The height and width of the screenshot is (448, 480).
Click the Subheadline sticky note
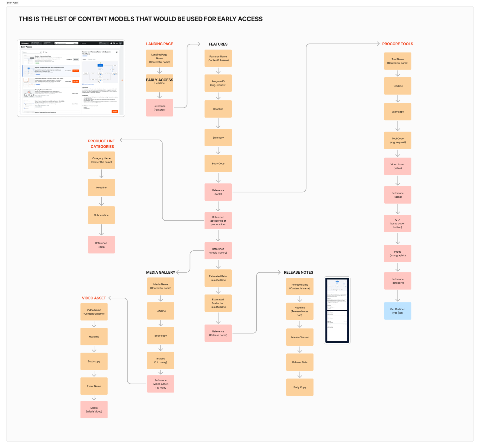pyautogui.click(x=101, y=215)
